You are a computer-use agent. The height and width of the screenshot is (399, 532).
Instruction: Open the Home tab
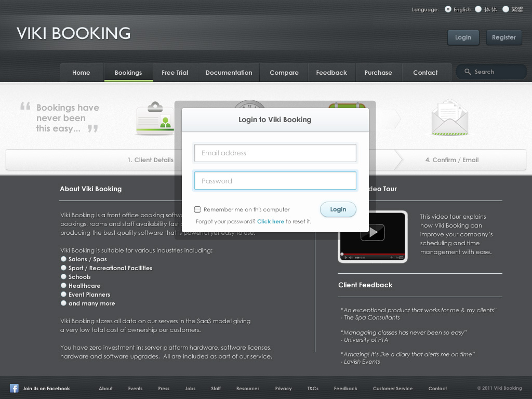pos(82,73)
